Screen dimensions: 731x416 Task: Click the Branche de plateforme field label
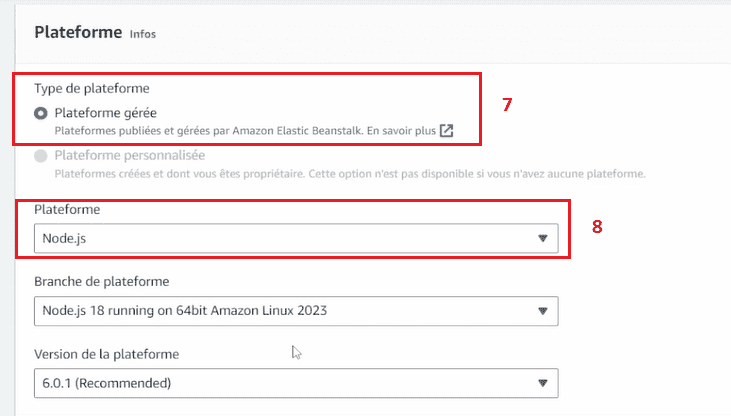pyautogui.click(x=102, y=282)
